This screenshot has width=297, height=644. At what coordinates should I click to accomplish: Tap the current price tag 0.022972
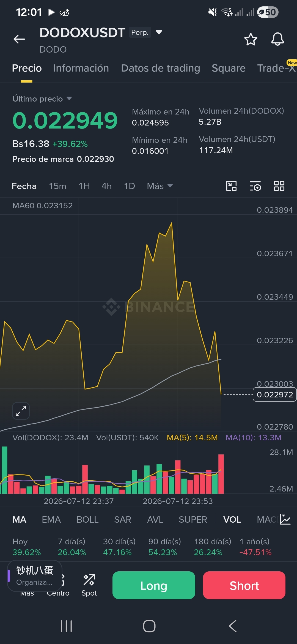coord(275,394)
